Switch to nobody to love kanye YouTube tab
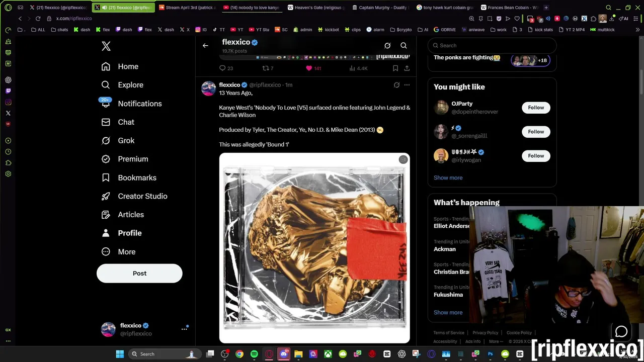This screenshot has width=644, height=362. (x=251, y=8)
